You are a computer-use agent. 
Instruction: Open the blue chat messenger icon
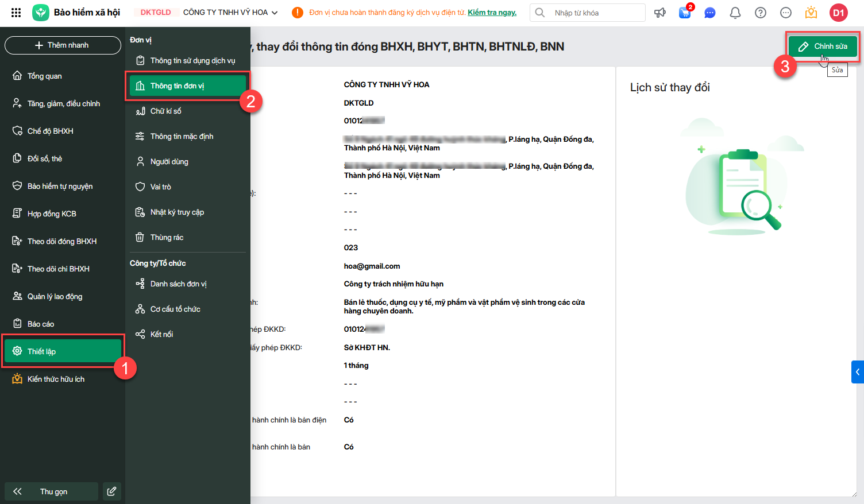(710, 13)
